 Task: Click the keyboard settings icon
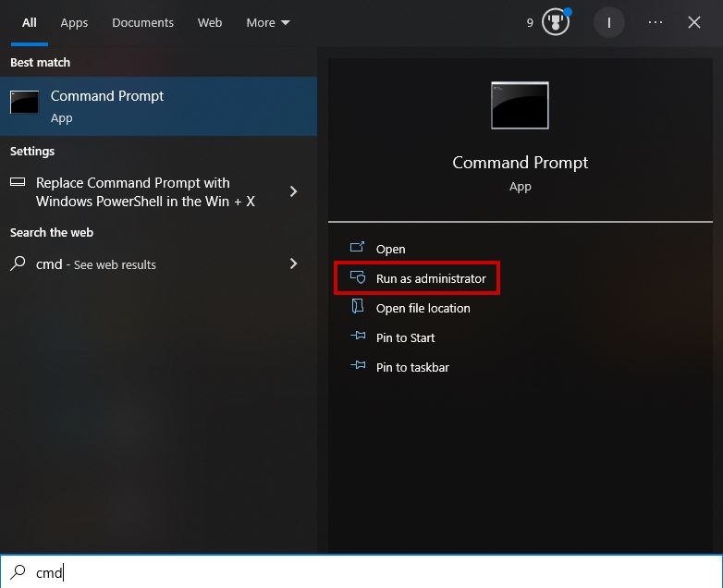click(x=18, y=182)
